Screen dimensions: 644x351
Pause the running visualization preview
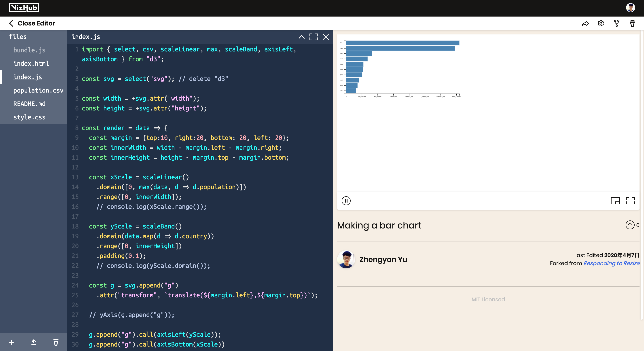coord(346,201)
